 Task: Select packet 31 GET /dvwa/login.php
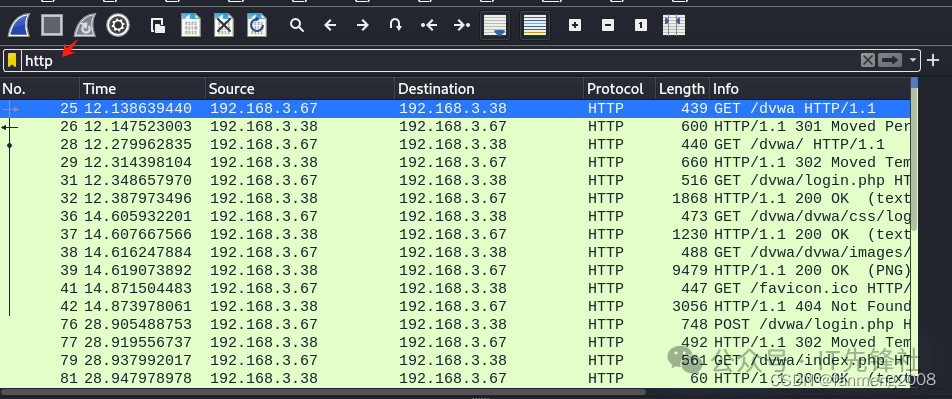pyautogui.click(x=455, y=180)
